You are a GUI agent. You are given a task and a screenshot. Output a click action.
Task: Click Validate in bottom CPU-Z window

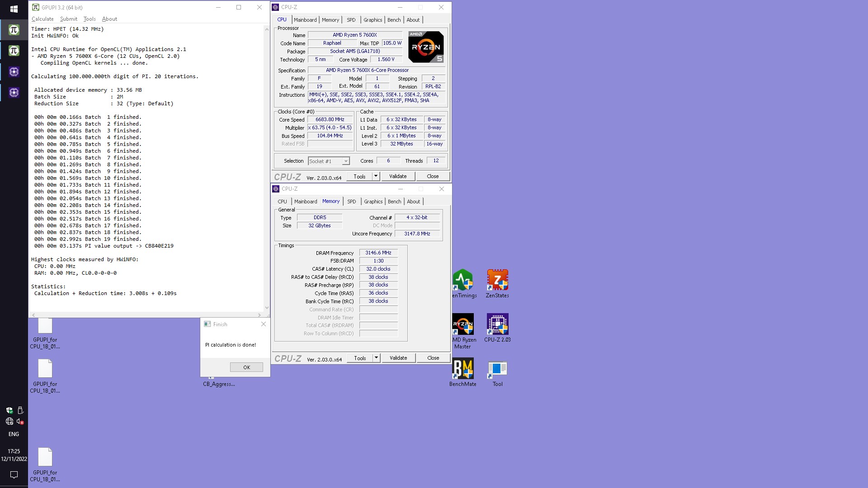[x=398, y=358]
